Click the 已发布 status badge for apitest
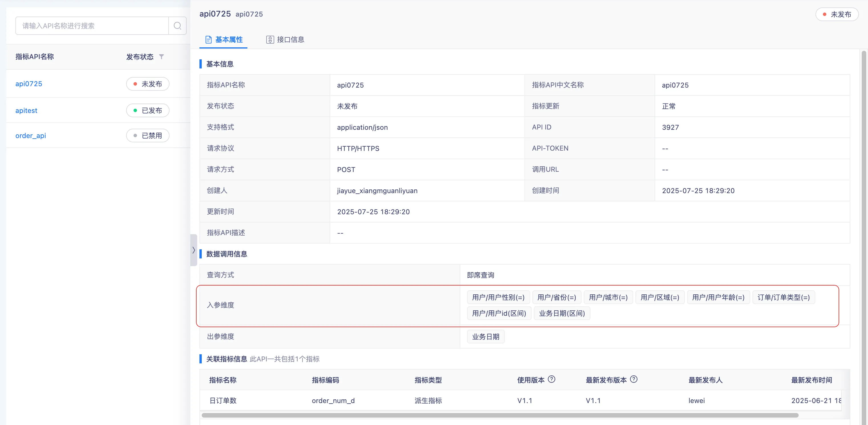 point(148,110)
